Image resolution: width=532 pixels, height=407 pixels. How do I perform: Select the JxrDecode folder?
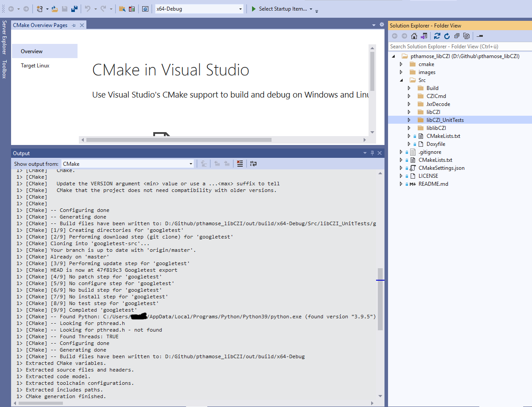[x=438, y=104]
